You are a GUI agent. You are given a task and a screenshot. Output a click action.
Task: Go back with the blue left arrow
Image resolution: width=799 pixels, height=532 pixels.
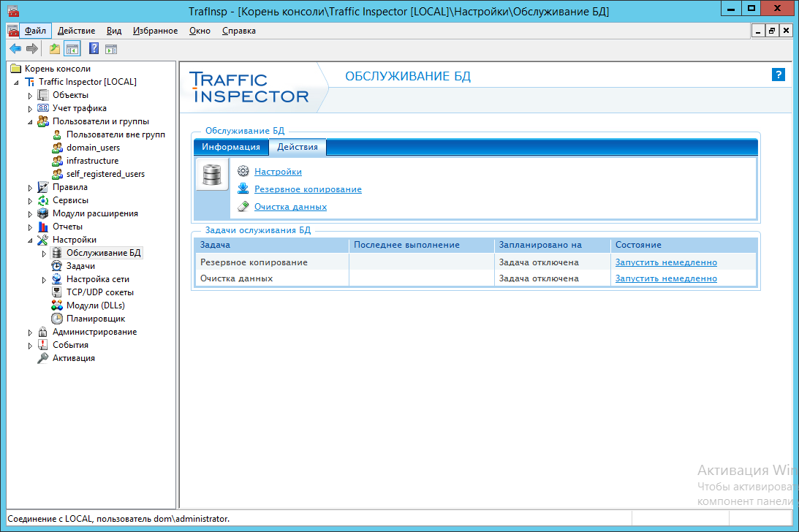pyautogui.click(x=15, y=49)
